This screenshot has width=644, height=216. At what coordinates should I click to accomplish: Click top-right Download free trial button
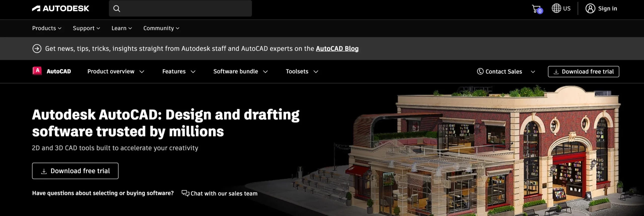(583, 72)
